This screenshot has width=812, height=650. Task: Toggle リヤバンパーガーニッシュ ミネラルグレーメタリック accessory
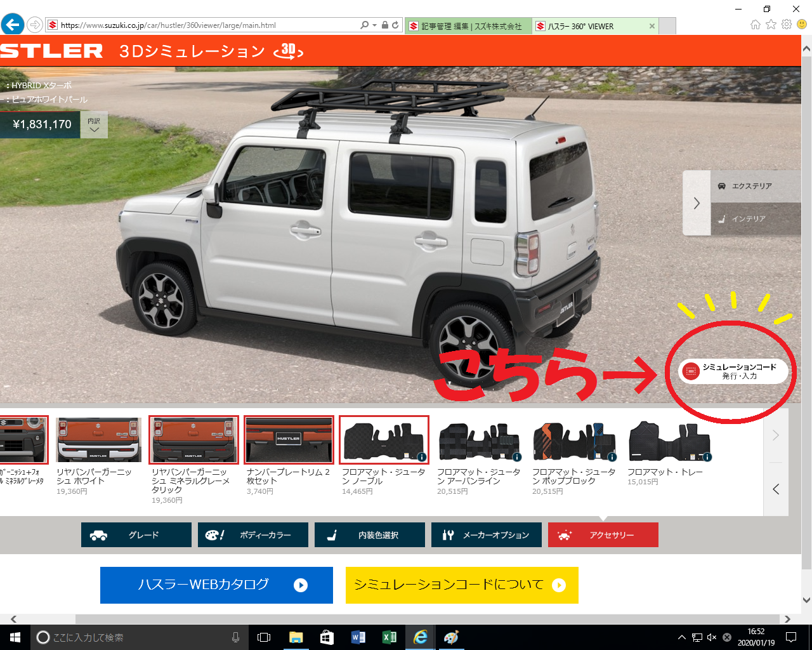click(x=193, y=440)
